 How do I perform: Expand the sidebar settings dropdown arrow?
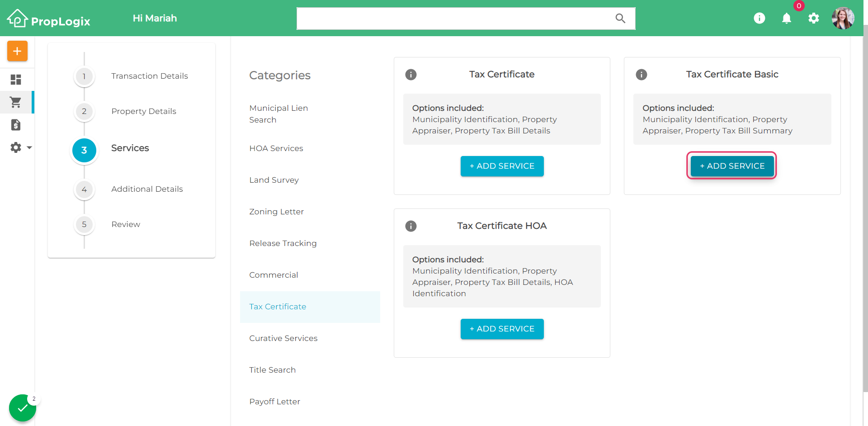29,147
